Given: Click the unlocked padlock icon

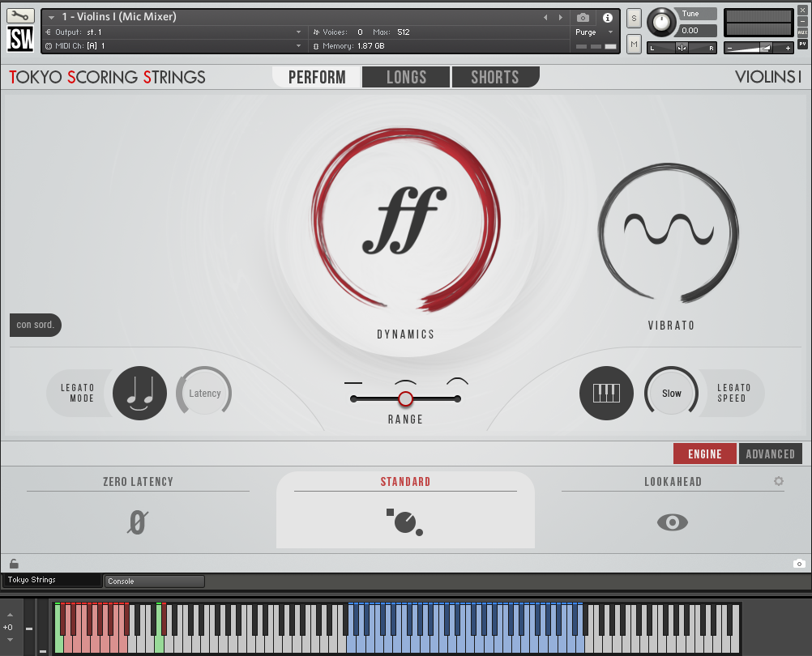Looking at the screenshot, I should click(14, 564).
